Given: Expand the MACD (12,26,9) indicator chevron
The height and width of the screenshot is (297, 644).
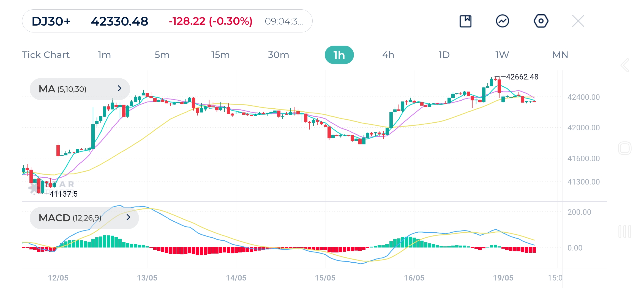Looking at the screenshot, I should pyautogui.click(x=128, y=218).
